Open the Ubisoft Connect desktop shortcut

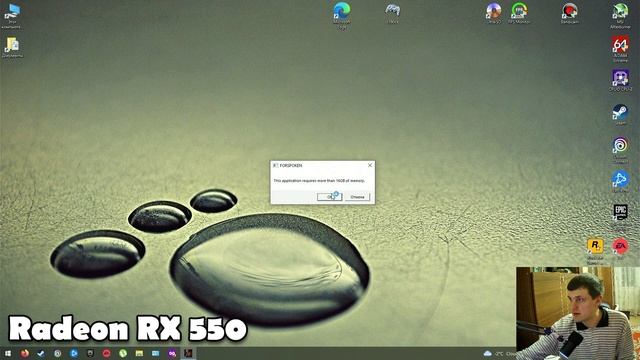pyautogui.click(x=620, y=150)
